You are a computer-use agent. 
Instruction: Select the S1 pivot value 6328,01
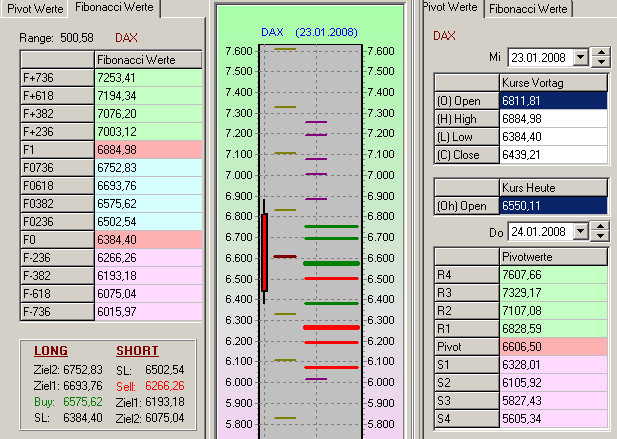[553, 365]
